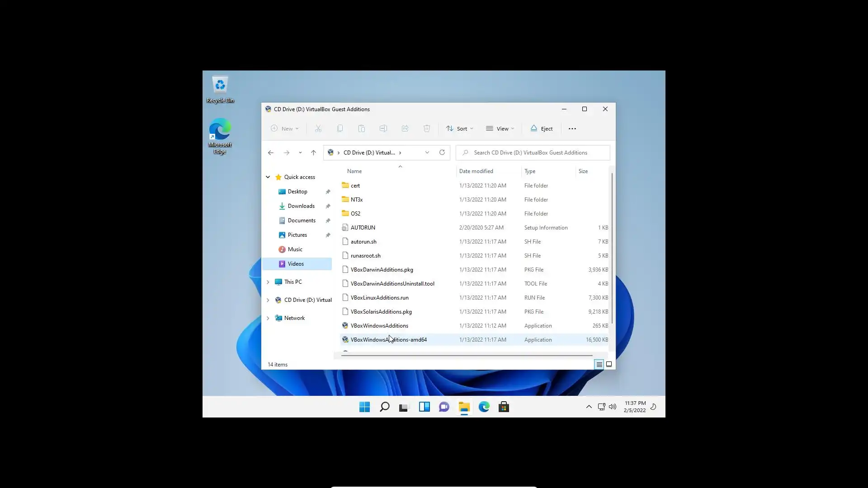Viewport: 868px width, 488px height.
Task: Switch to details view layout icon
Action: coord(599,364)
